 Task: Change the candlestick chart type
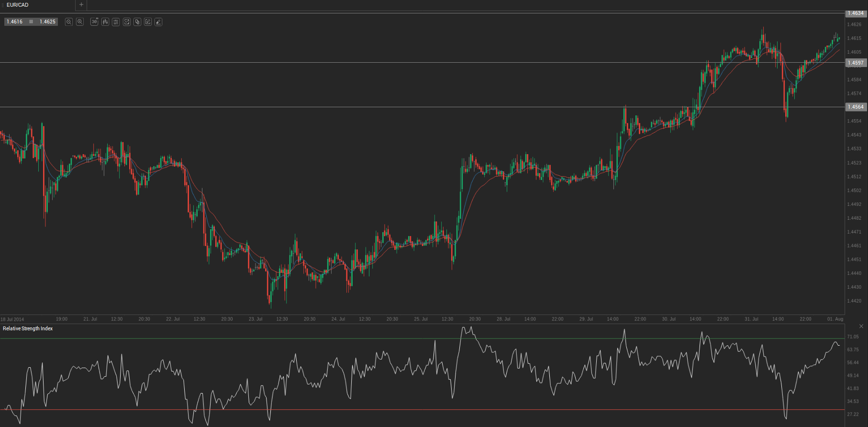[x=105, y=22]
